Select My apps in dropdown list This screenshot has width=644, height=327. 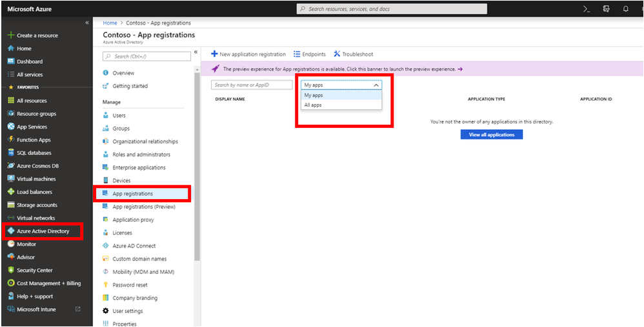click(341, 95)
